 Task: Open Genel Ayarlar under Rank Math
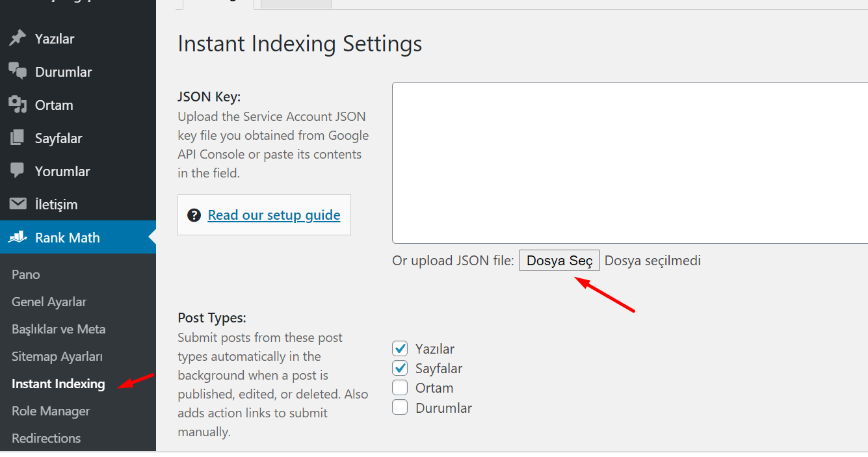[x=49, y=302]
